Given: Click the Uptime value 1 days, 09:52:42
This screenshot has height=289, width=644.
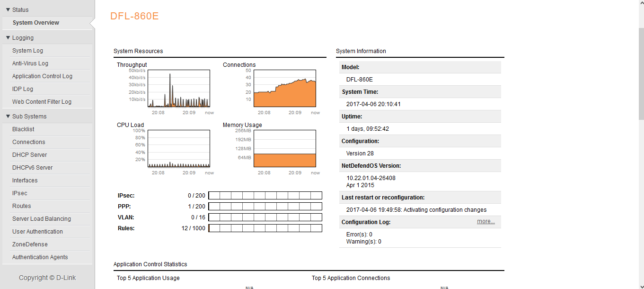Looking at the screenshot, I should point(368,129).
